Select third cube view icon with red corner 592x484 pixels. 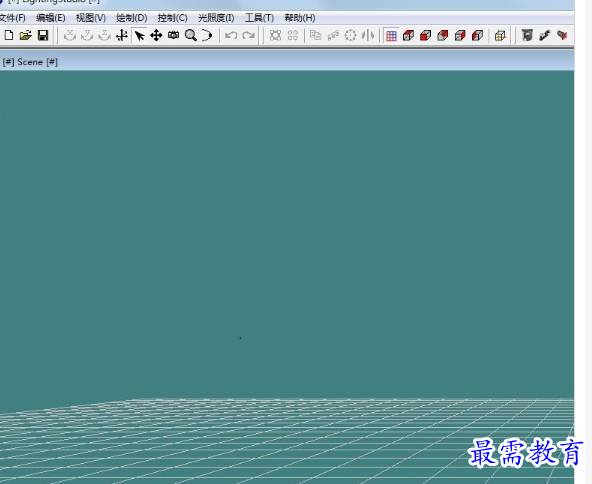point(443,35)
